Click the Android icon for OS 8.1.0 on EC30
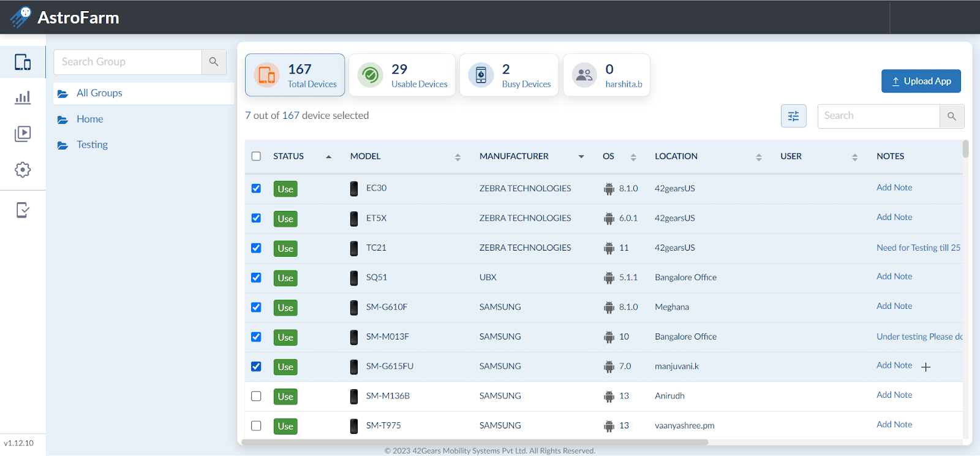This screenshot has width=980, height=456. tap(609, 189)
